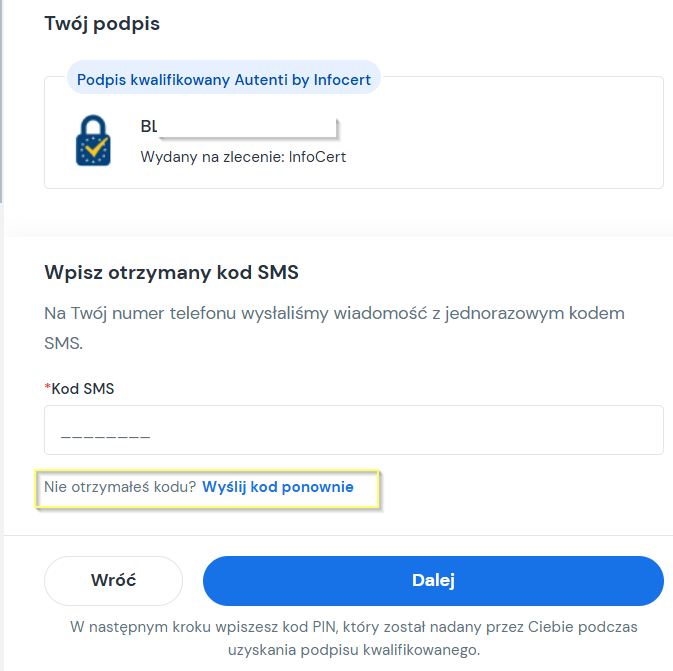This screenshot has height=671, width=673.
Task: Click the Wydany na zlecenie: InfoCert text
Action: click(x=243, y=157)
